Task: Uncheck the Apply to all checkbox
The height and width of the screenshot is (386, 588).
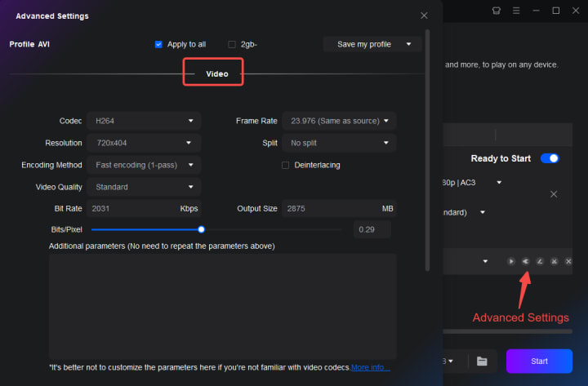Action: (158, 45)
